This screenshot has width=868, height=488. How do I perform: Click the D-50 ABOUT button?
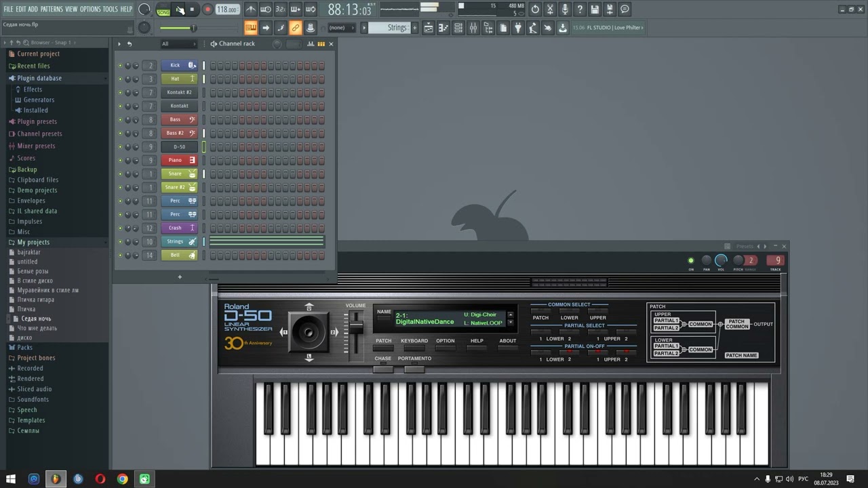(x=508, y=348)
